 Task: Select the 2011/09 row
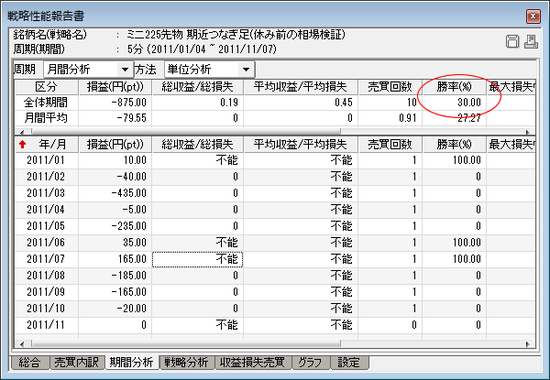pyautogui.click(x=275, y=292)
